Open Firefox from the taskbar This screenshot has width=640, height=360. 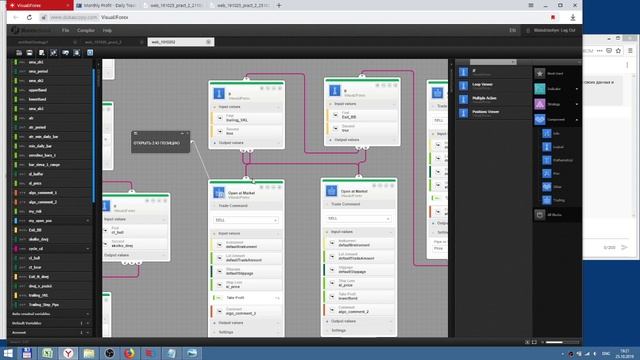tap(129, 353)
